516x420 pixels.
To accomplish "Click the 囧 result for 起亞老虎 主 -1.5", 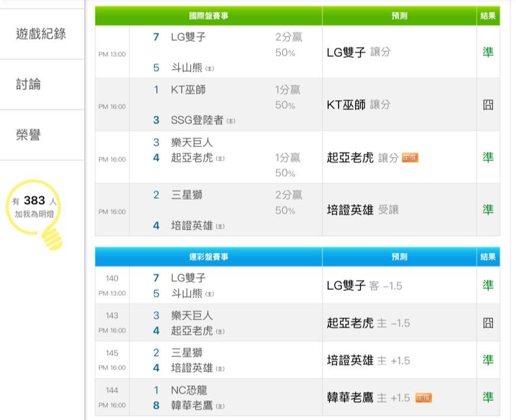I will pos(487,323).
